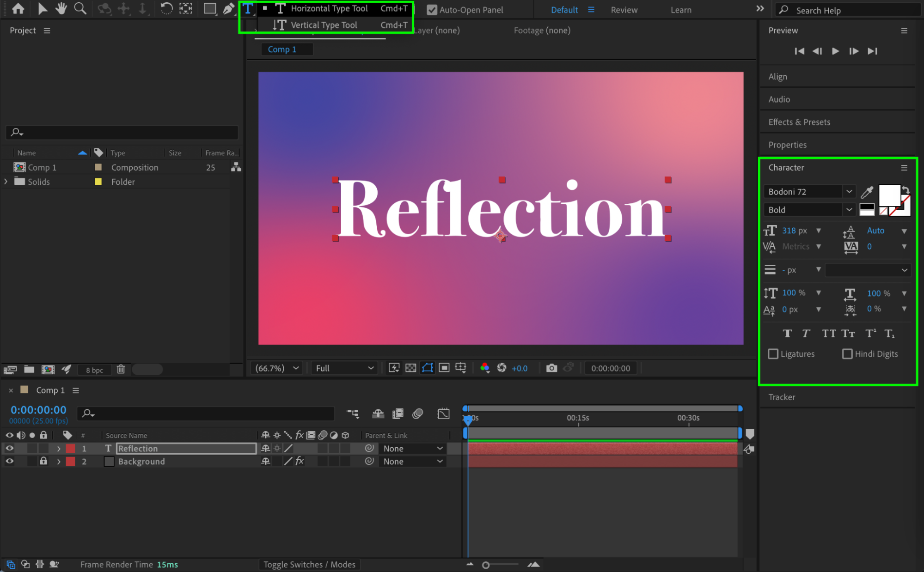Image resolution: width=924 pixels, height=572 pixels.
Task: Select the Pen tool
Action: (228, 8)
